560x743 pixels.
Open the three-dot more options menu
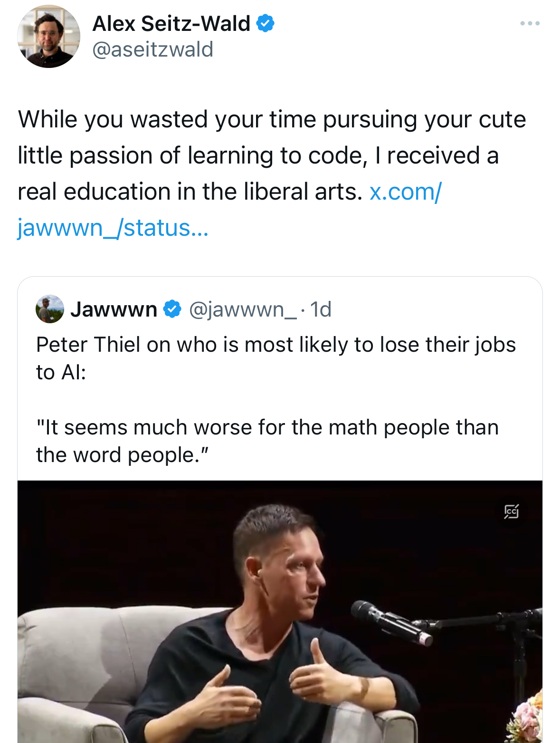(x=530, y=23)
